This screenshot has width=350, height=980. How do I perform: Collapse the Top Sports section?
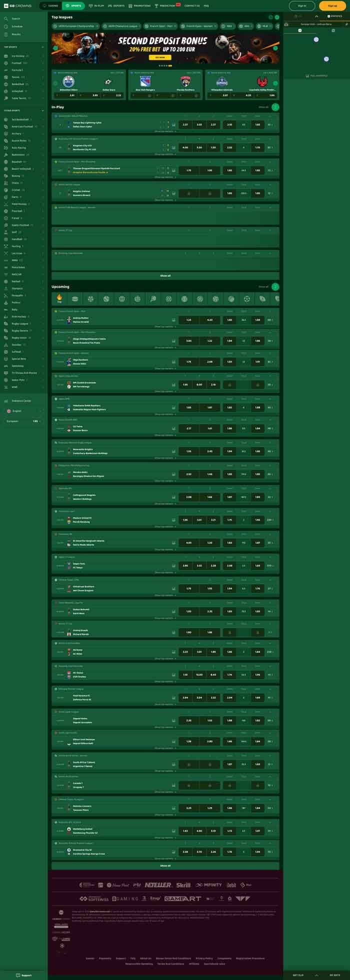[x=42, y=47]
